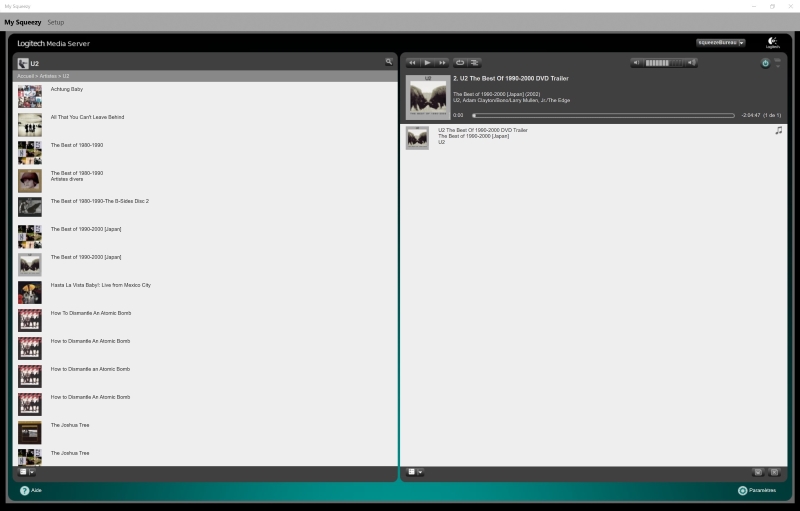Screen dimensions: 800x511
Task: Open the Aide help link
Action: (x=31, y=491)
